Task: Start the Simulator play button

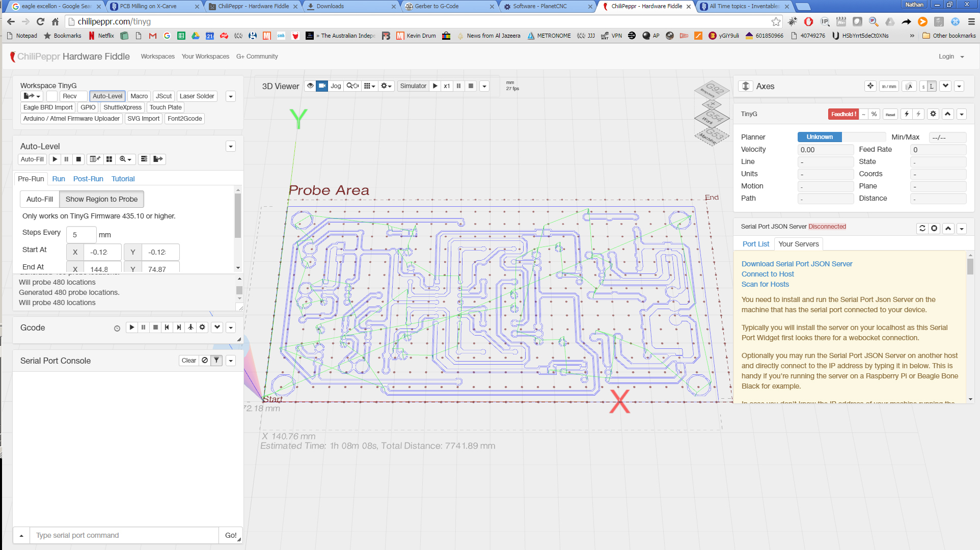Action: (435, 86)
